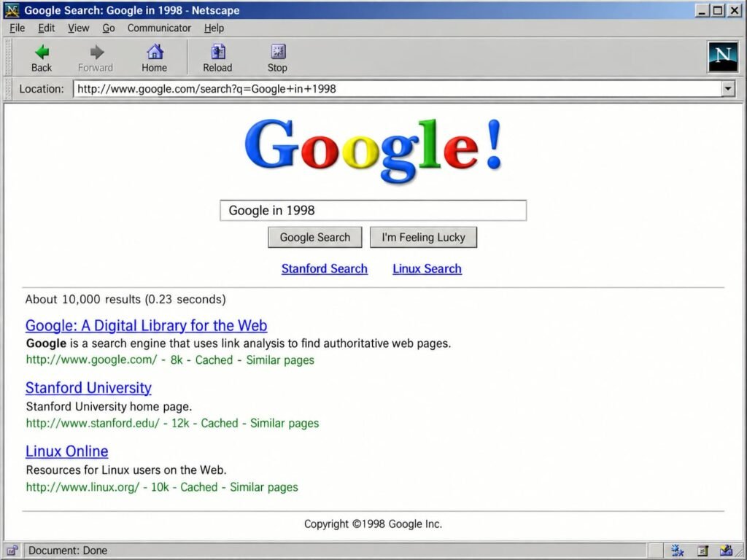
Task: Click the green http://www.google.com/ URL
Action: [x=91, y=360]
